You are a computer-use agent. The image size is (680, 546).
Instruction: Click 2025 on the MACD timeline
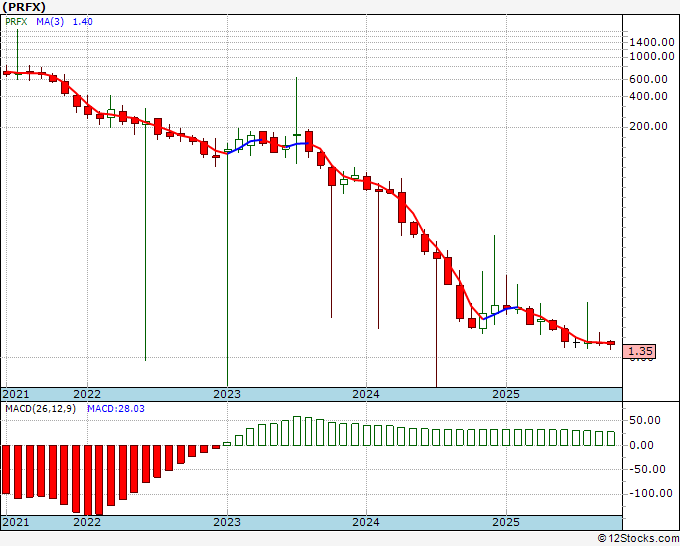coord(506,522)
